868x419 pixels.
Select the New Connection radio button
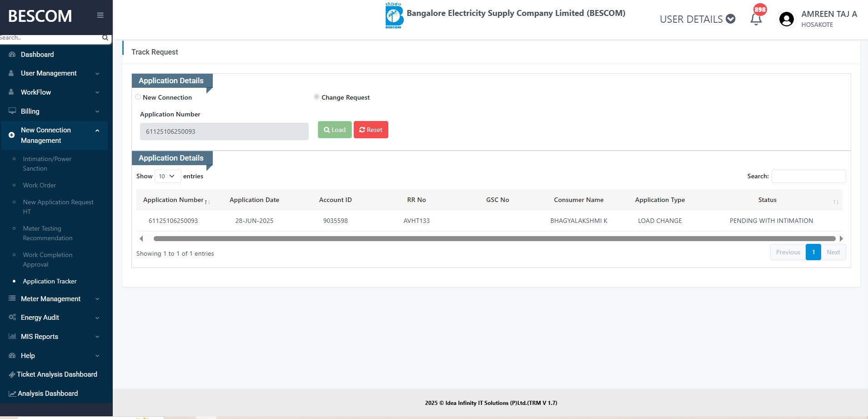pyautogui.click(x=138, y=97)
